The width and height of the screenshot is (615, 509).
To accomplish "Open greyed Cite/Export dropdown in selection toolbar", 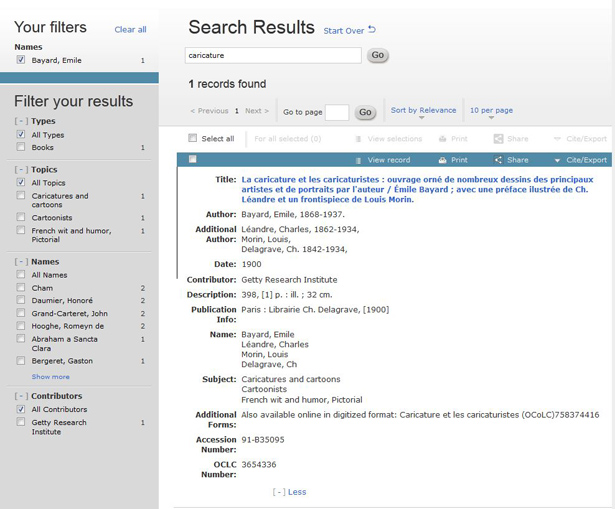I will [x=557, y=139].
